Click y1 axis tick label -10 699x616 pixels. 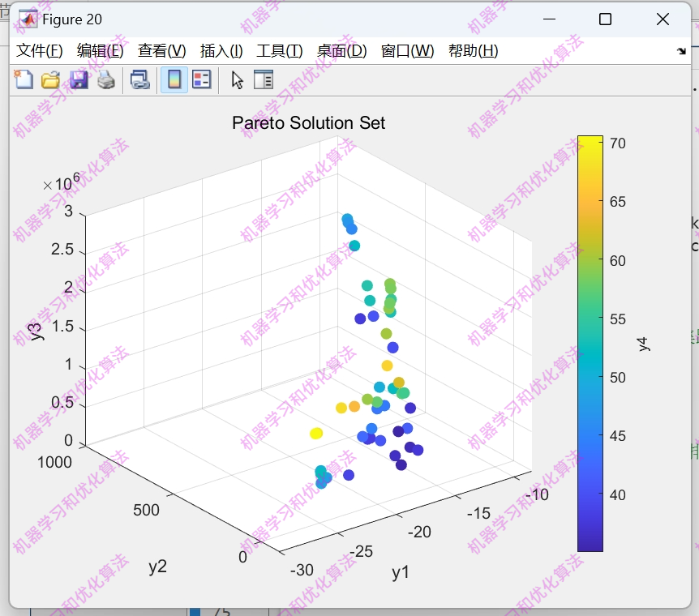(x=537, y=494)
